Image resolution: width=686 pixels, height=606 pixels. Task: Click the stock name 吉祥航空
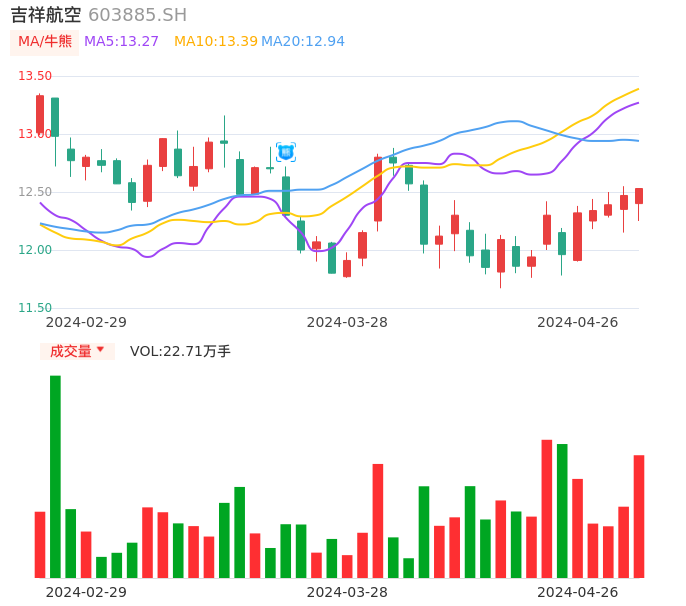point(47,15)
